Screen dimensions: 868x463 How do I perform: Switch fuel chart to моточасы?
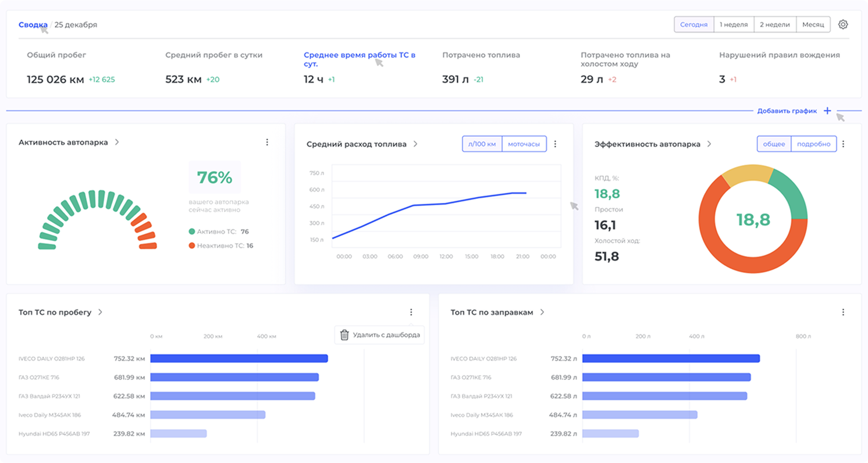click(524, 144)
